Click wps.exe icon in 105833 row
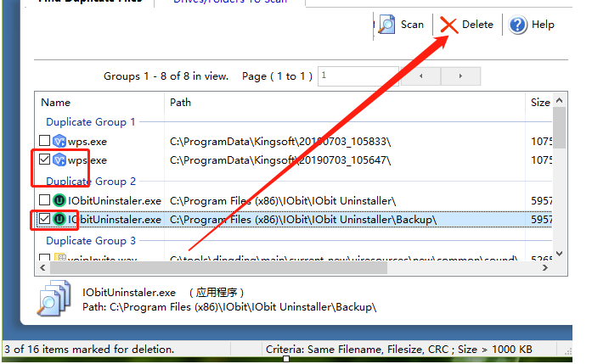The height and width of the screenshot is (364, 592). click(59, 142)
